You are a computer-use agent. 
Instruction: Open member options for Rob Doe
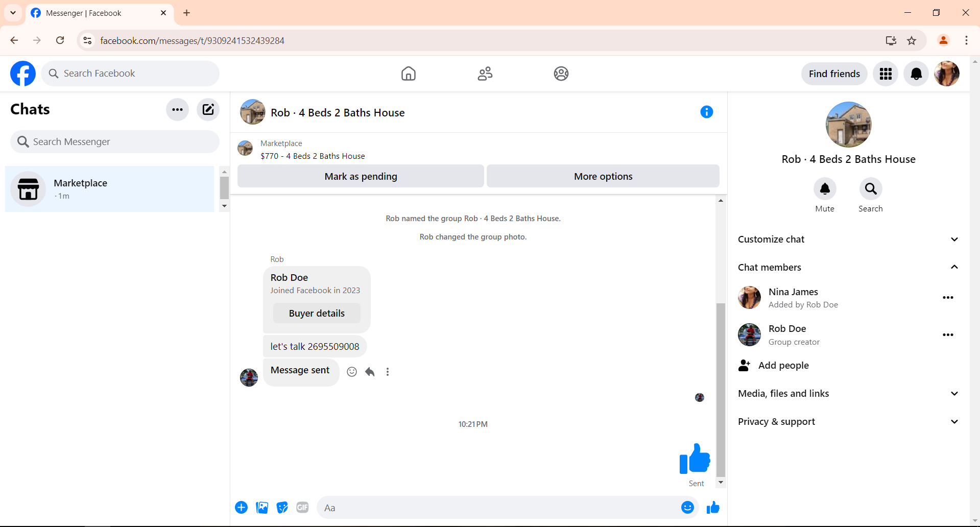point(948,335)
